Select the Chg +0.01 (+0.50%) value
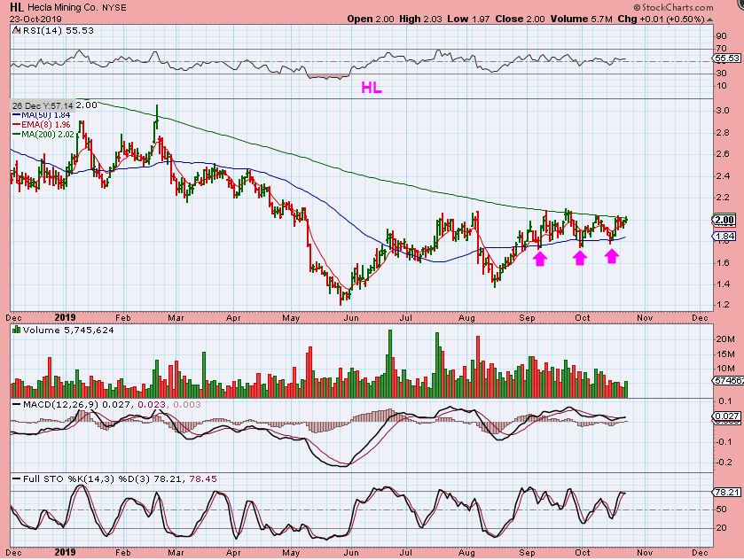The image size is (744, 560). coord(661,19)
